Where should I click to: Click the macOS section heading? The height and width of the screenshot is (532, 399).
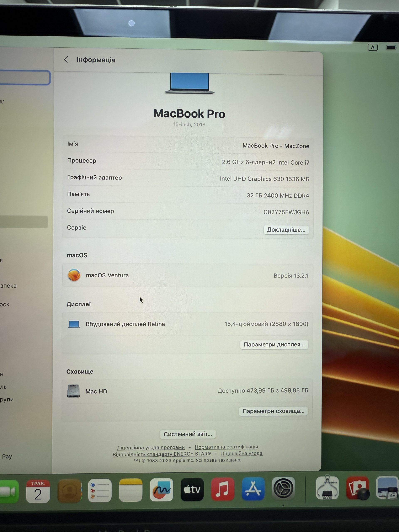click(77, 255)
